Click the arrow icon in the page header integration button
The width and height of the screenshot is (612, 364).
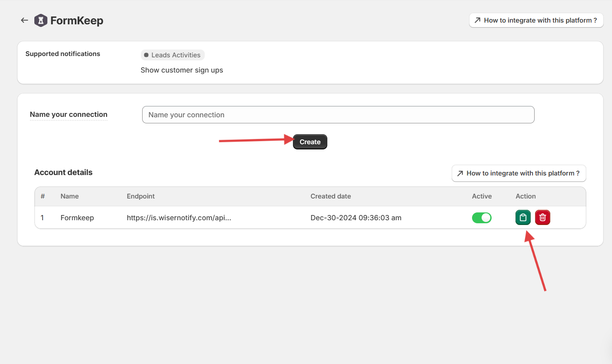[x=477, y=20]
